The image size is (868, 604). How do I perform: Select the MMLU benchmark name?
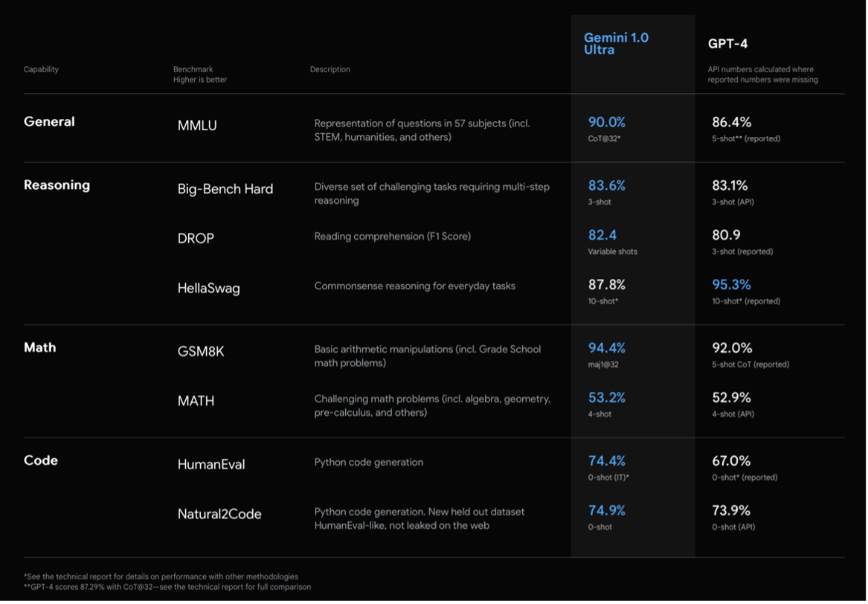(x=196, y=125)
